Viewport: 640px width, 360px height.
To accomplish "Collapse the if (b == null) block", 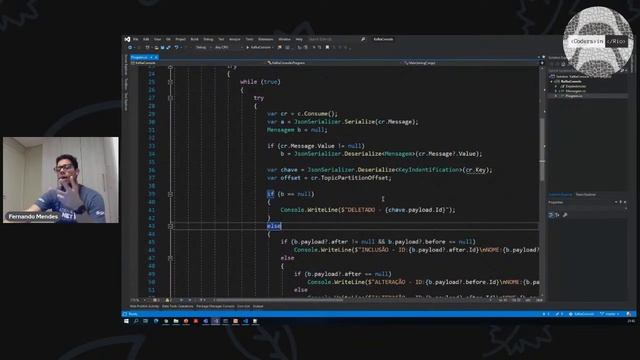I will [170, 194].
